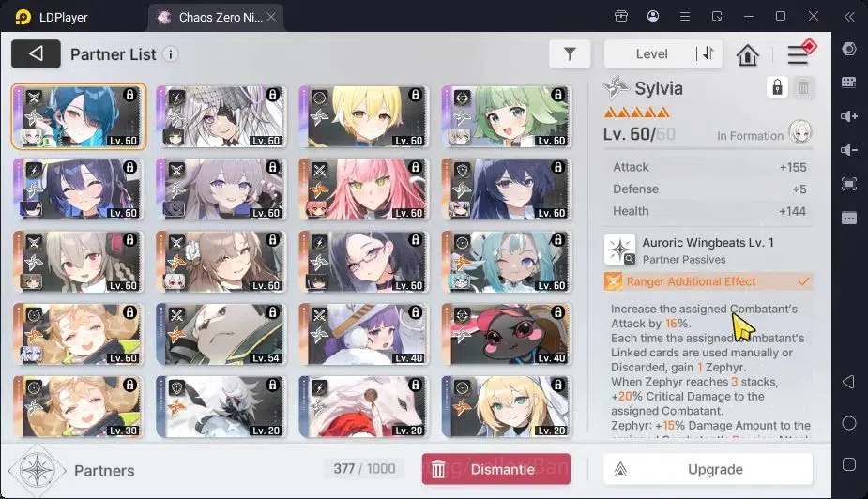Decrease volume with the sidebar speaker icon

[x=848, y=150]
